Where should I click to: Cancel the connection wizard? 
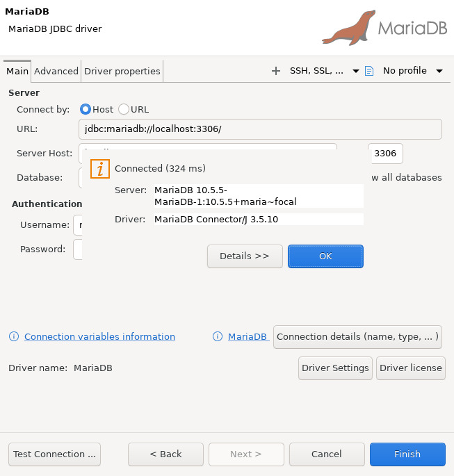(x=327, y=454)
